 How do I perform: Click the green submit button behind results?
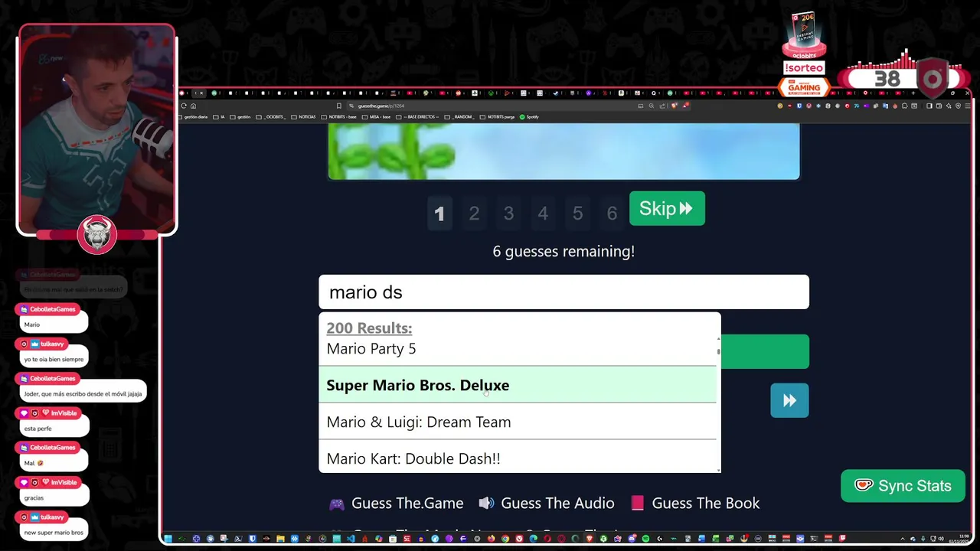764,352
